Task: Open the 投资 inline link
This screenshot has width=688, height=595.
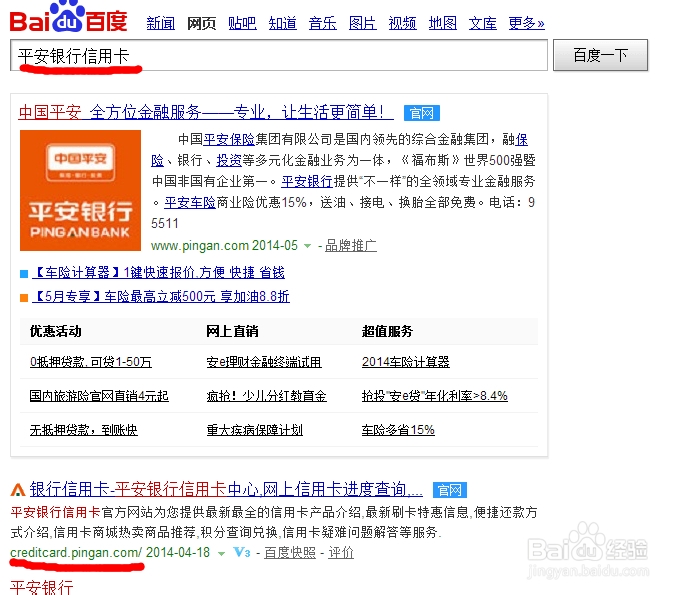Action: coord(229,161)
